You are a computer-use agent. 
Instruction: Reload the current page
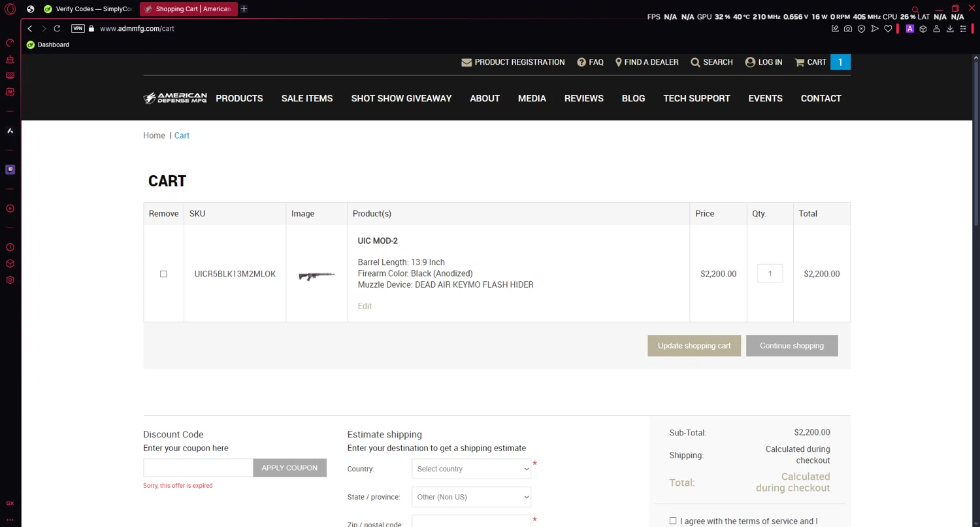tap(57, 29)
